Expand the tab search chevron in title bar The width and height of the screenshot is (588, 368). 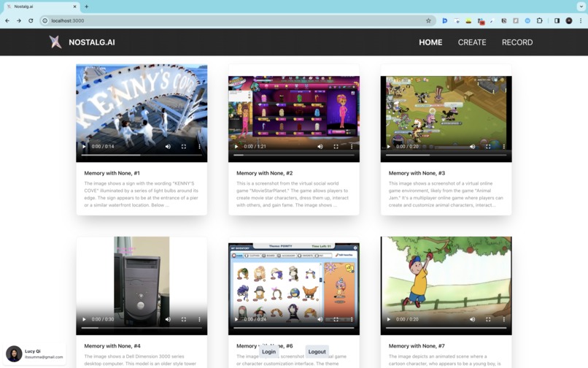click(581, 7)
